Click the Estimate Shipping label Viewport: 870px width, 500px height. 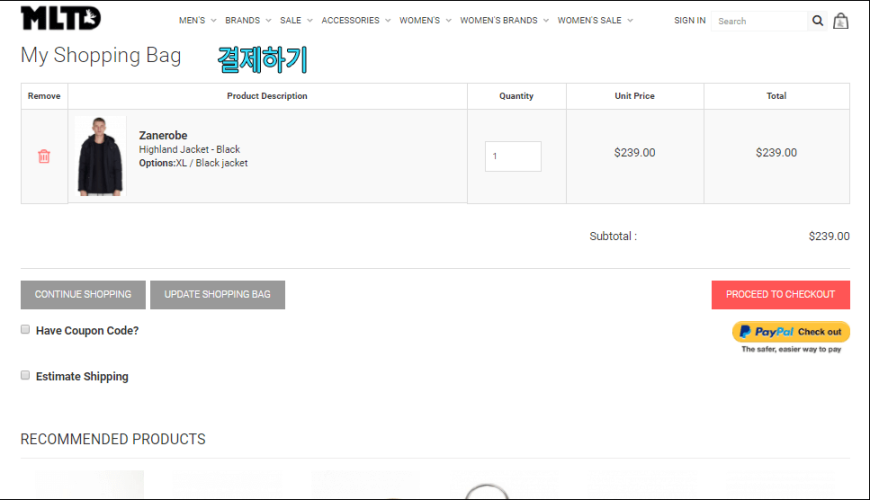click(x=82, y=376)
